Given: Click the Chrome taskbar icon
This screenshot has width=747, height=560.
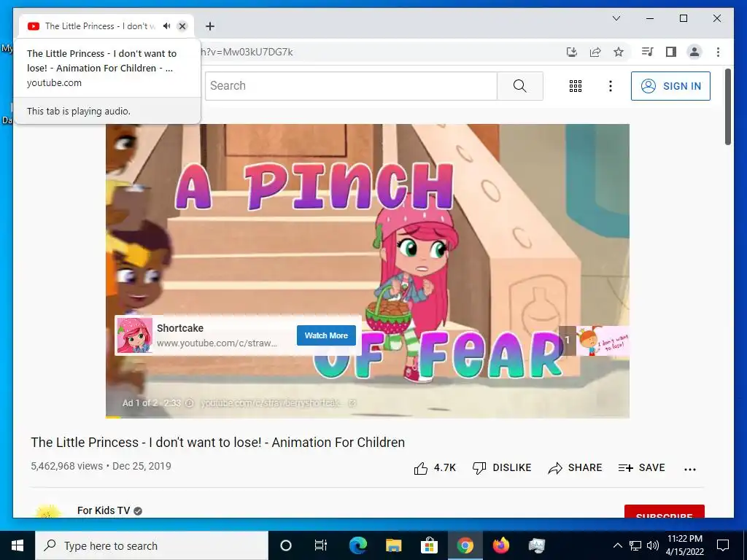Looking at the screenshot, I should coord(465,545).
